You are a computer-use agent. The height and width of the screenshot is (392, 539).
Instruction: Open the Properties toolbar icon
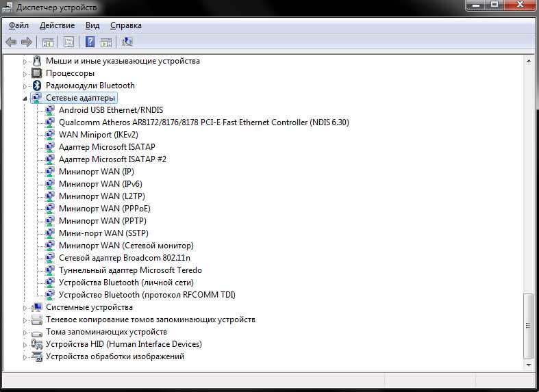tap(68, 42)
